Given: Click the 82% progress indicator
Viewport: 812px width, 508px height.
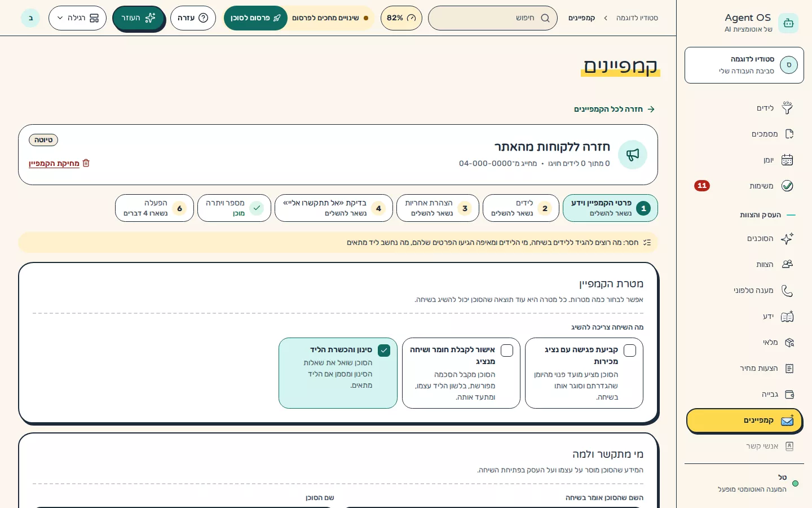Looking at the screenshot, I should click(x=401, y=18).
